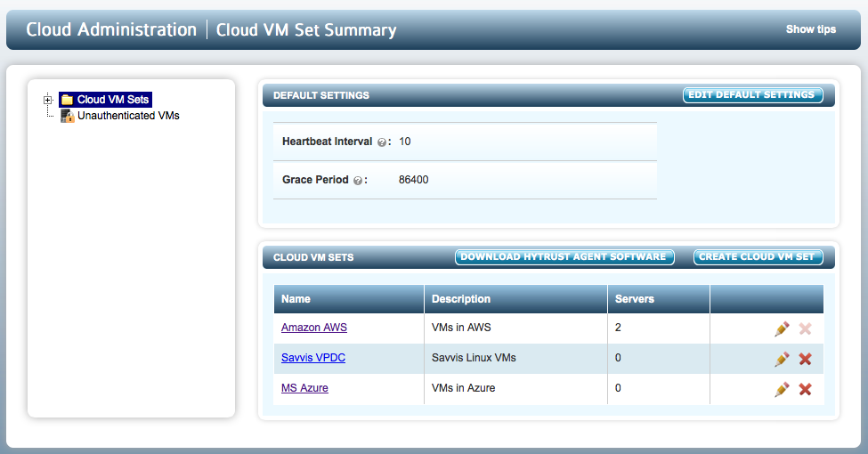Delete Savvis VPDC with red X

tap(806, 359)
